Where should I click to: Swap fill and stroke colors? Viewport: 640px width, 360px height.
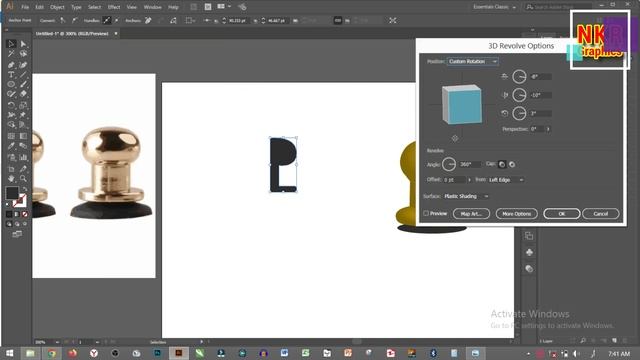(25, 189)
